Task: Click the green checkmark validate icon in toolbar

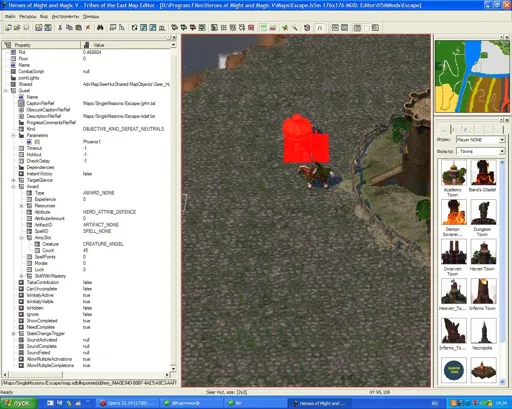Action: pos(285,28)
